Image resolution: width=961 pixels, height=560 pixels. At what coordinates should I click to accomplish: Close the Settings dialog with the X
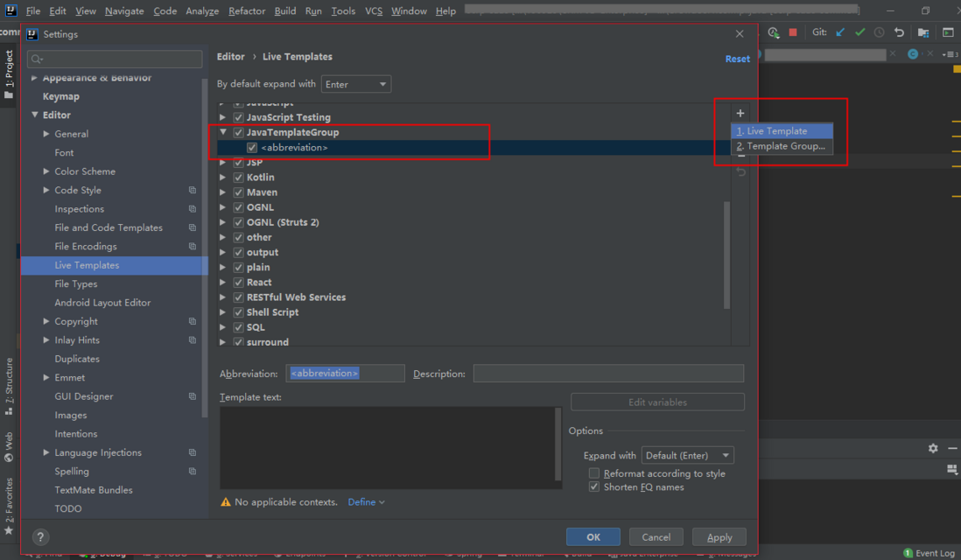coord(740,34)
